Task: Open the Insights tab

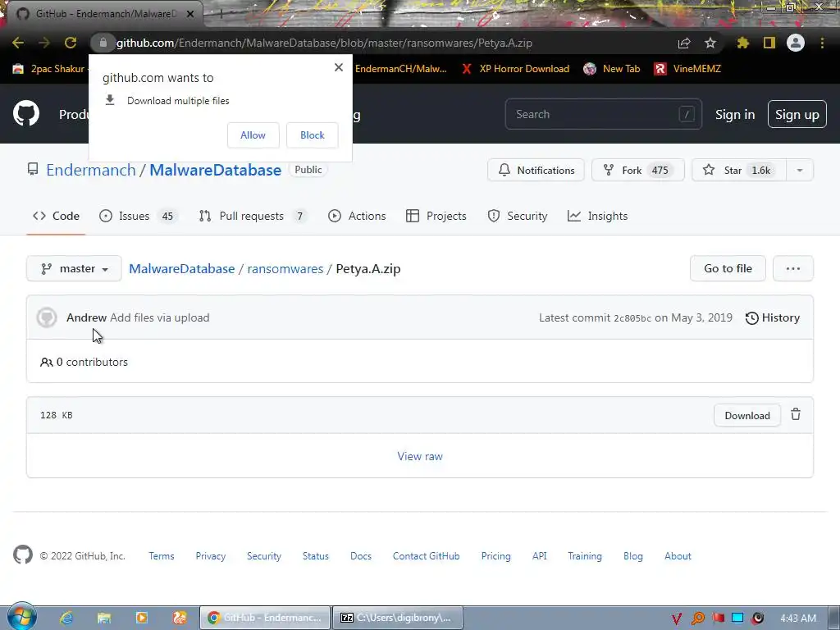Action: pyautogui.click(x=597, y=216)
